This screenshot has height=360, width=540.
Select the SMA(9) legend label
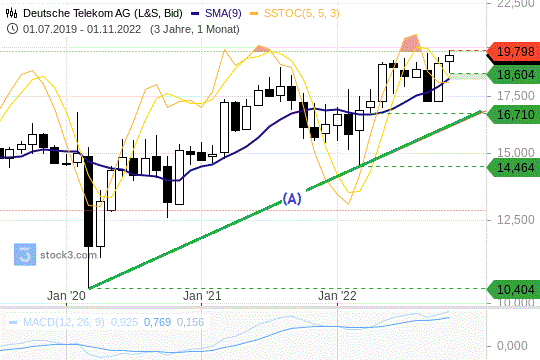(x=223, y=13)
